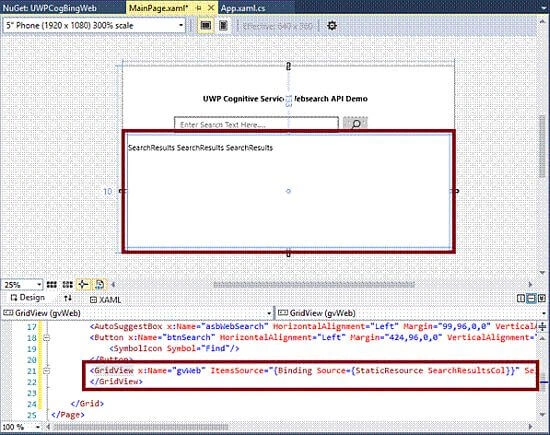Open the left GridView (gvWeb) element dropdown
550x435 pixels.
[138, 313]
